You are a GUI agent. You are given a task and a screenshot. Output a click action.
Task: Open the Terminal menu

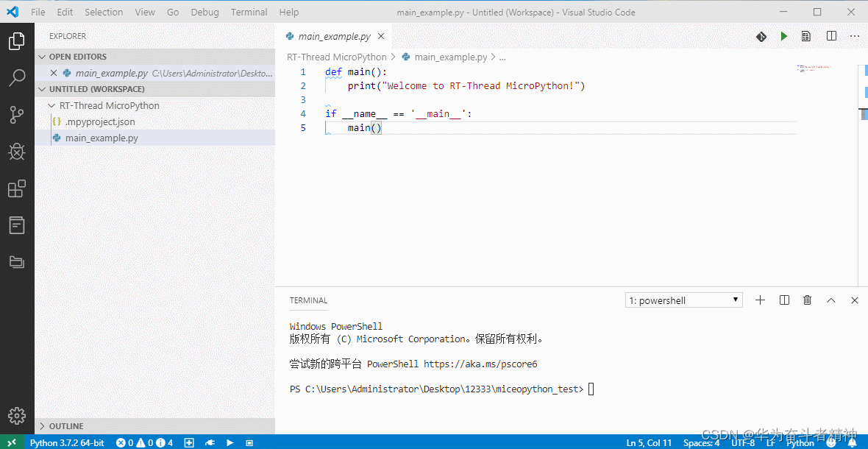click(x=249, y=12)
